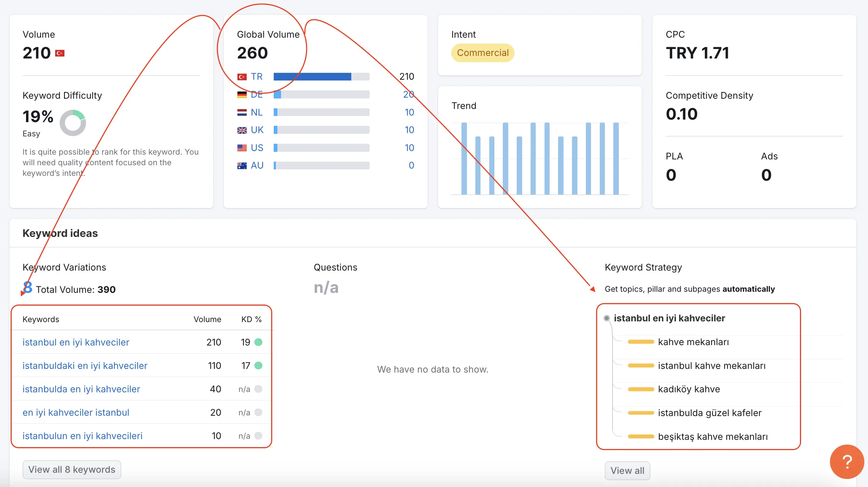Click grey KD dot for istanbulda en iyi kahveciler
This screenshot has width=868, height=487.
[x=258, y=389]
